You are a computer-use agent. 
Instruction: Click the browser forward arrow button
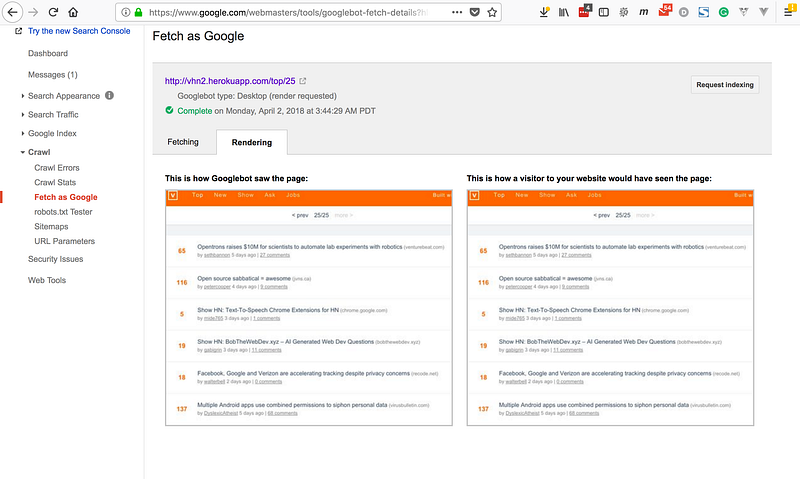click(33, 12)
